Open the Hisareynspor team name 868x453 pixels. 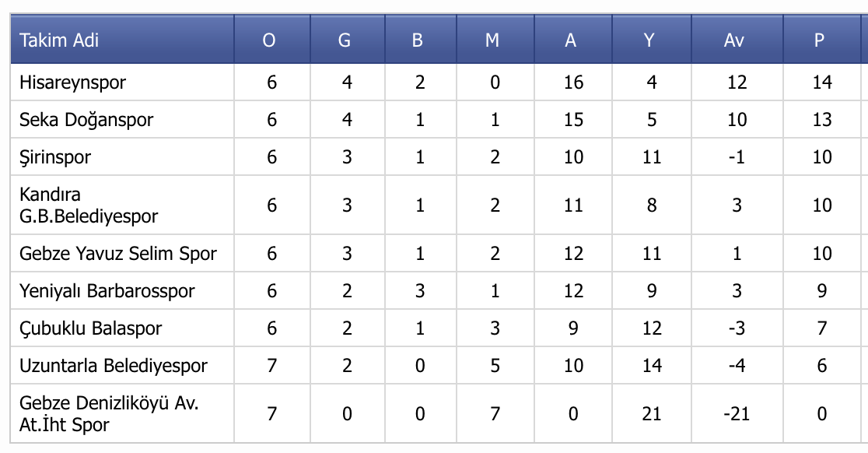(x=73, y=82)
